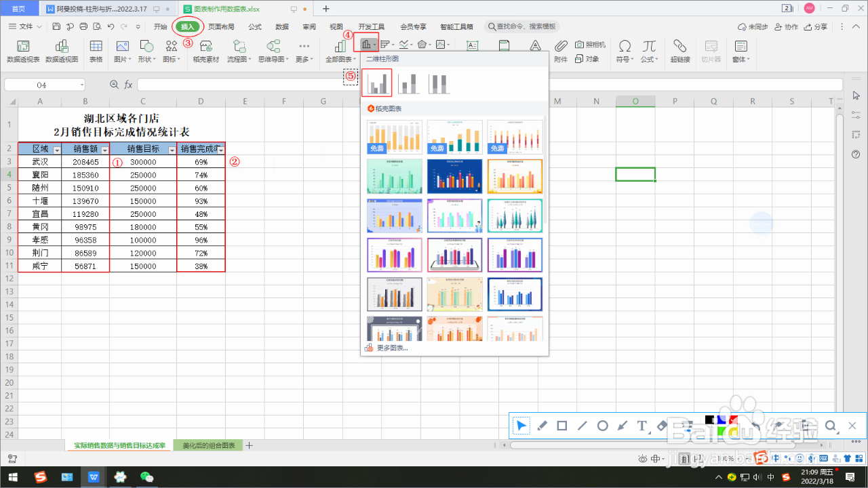Open the mind map tool (思维导图)
This screenshot has width=868, height=488.
pos(273,52)
